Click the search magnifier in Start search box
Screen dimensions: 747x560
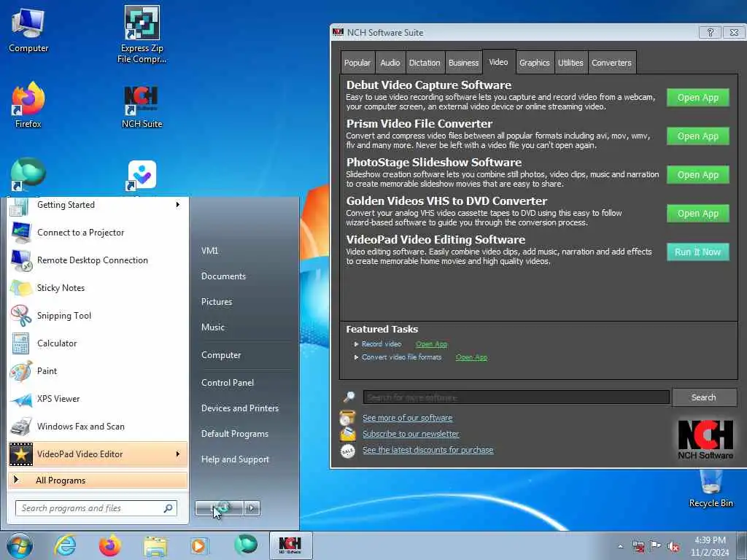click(169, 508)
